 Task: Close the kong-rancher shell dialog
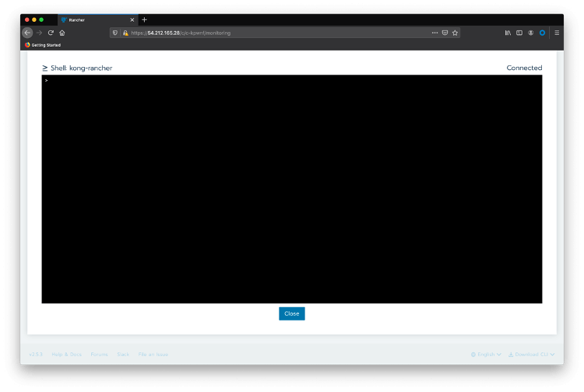291,313
